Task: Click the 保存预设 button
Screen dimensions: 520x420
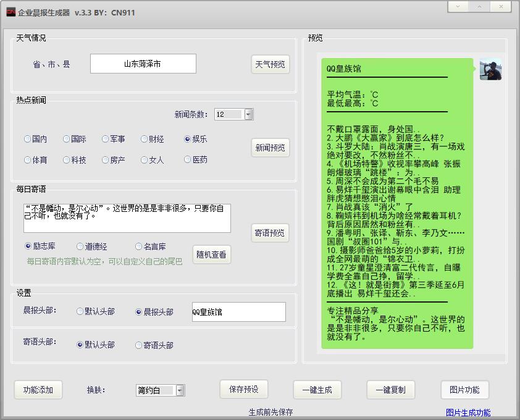Action: 243,390
